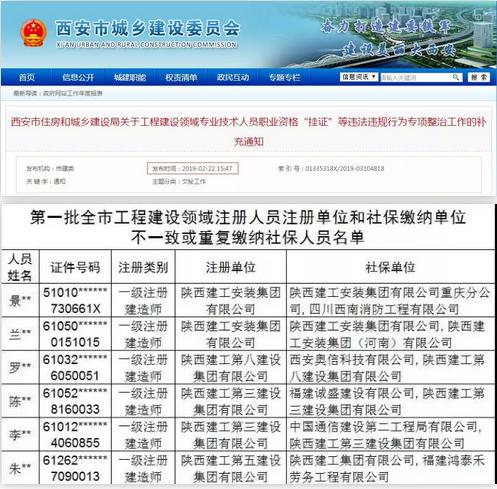Click 社保单位 cell mentioning 福建鸿泰禾劳务工程
Viewport: 497px width, 489px height.
pyautogui.click(x=390, y=468)
